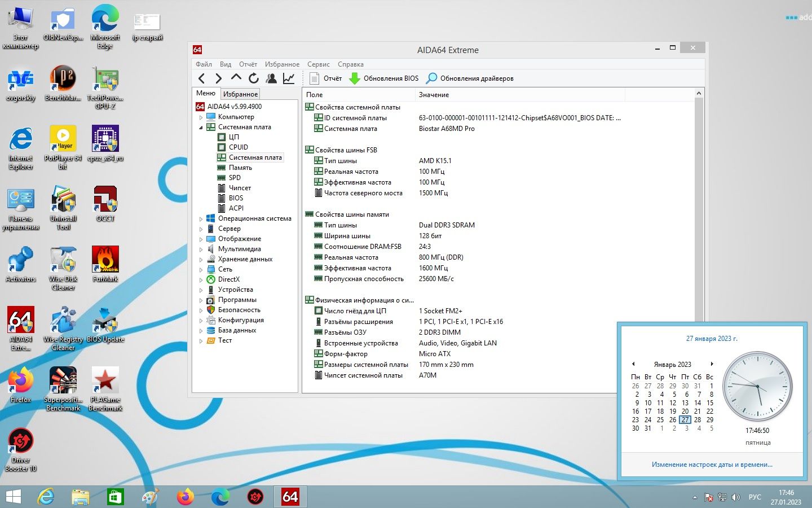Image resolution: width=812 pixels, height=508 pixels.
Task: Open the OCCT desktop shortcut
Action: coord(105,204)
